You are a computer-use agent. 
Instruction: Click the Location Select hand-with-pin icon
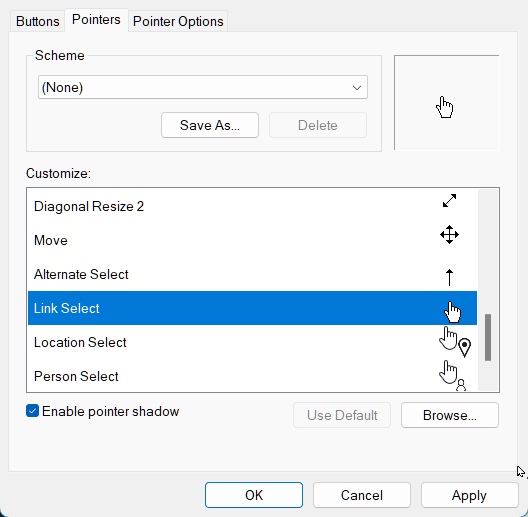click(455, 341)
